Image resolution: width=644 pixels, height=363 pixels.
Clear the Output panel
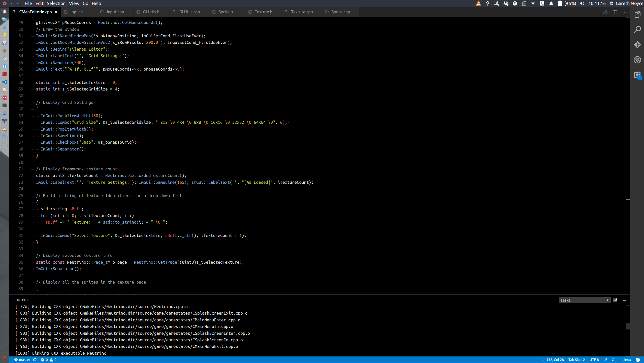(x=615, y=300)
